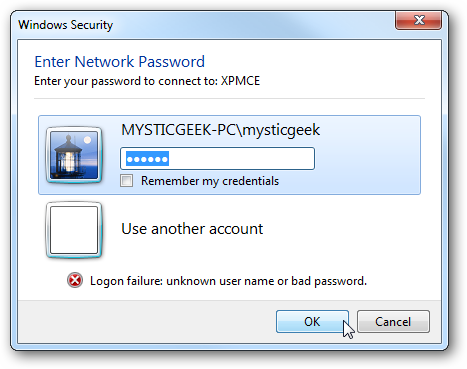The width and height of the screenshot is (467, 369).
Task: Click the empty button bar left of OK
Action: (x=147, y=322)
